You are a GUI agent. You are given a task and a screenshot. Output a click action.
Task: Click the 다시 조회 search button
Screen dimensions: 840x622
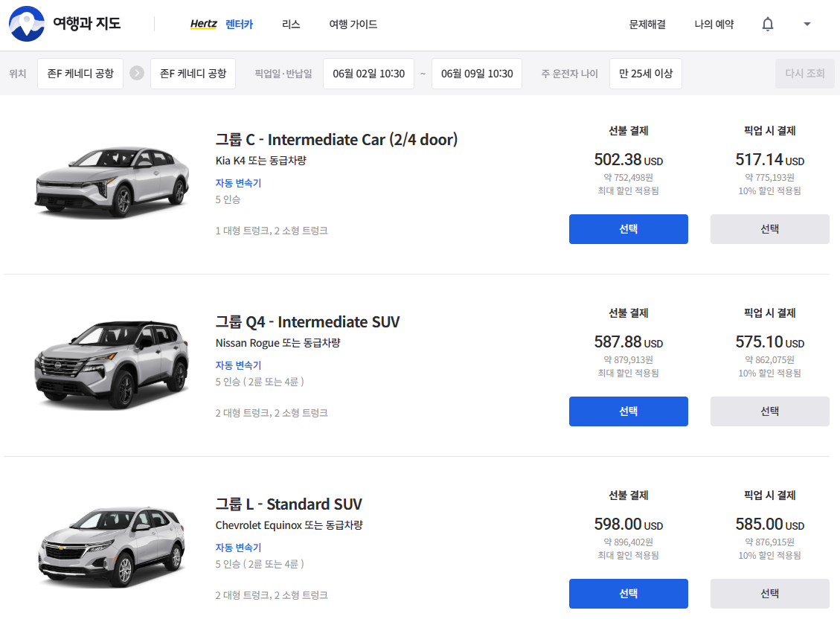804,73
